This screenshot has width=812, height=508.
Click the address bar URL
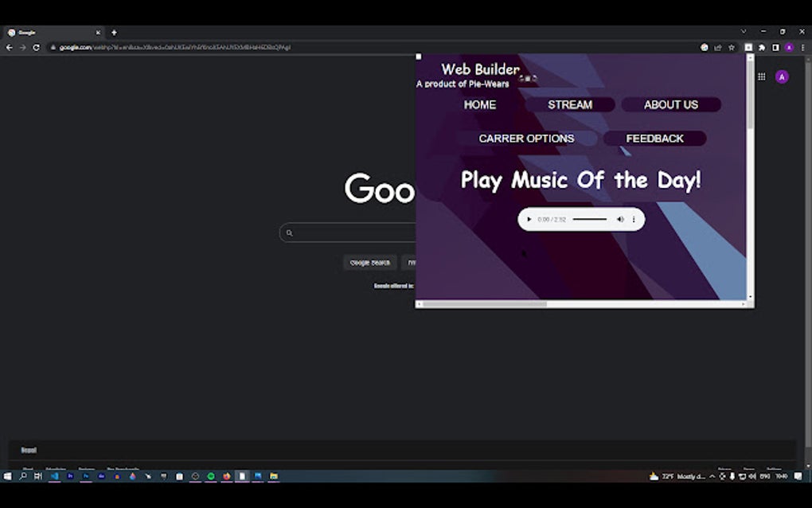coord(174,47)
